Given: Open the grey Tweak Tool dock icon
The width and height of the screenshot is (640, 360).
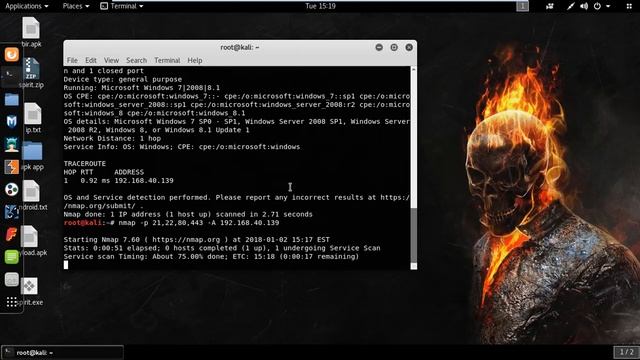Looking at the screenshot, I should pos(11,280).
